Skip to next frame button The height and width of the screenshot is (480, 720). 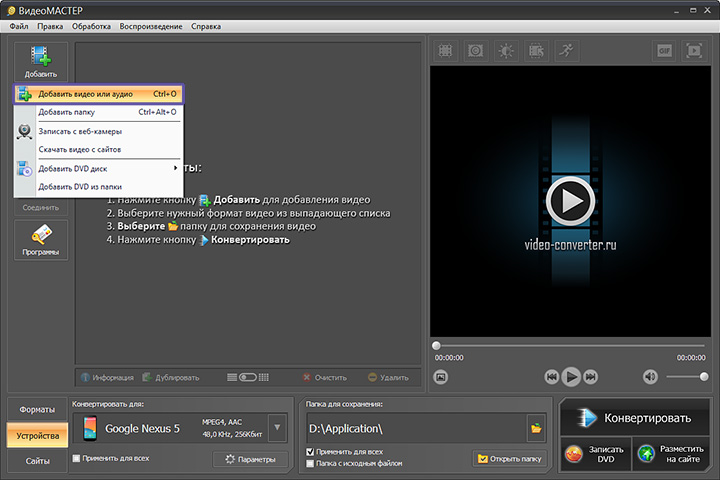[x=591, y=377]
